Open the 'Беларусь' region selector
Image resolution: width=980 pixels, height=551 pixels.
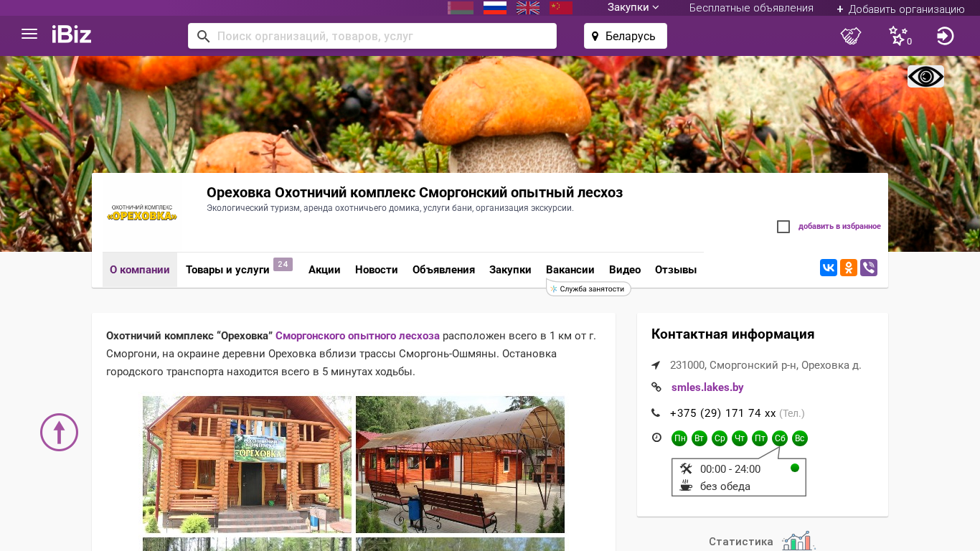click(x=626, y=36)
